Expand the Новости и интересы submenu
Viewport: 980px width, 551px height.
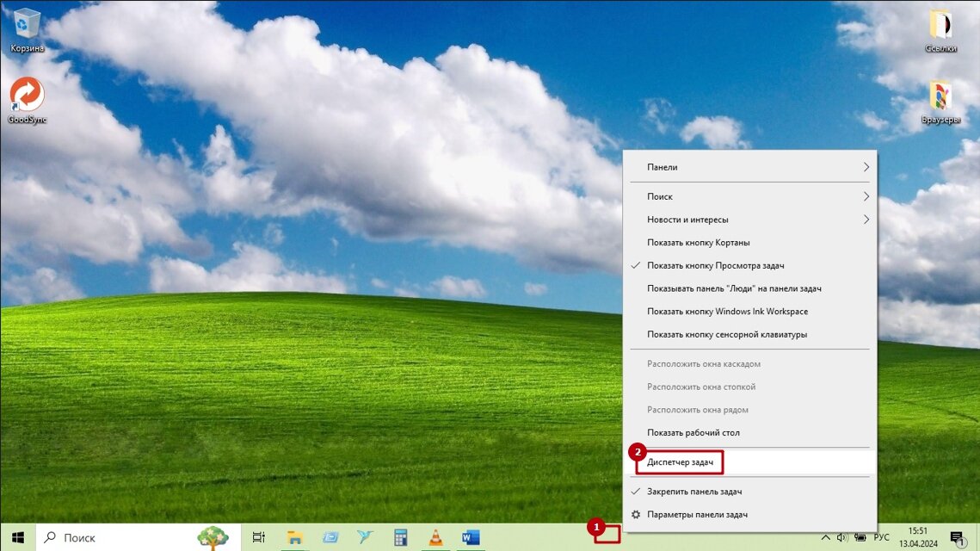[x=750, y=220]
